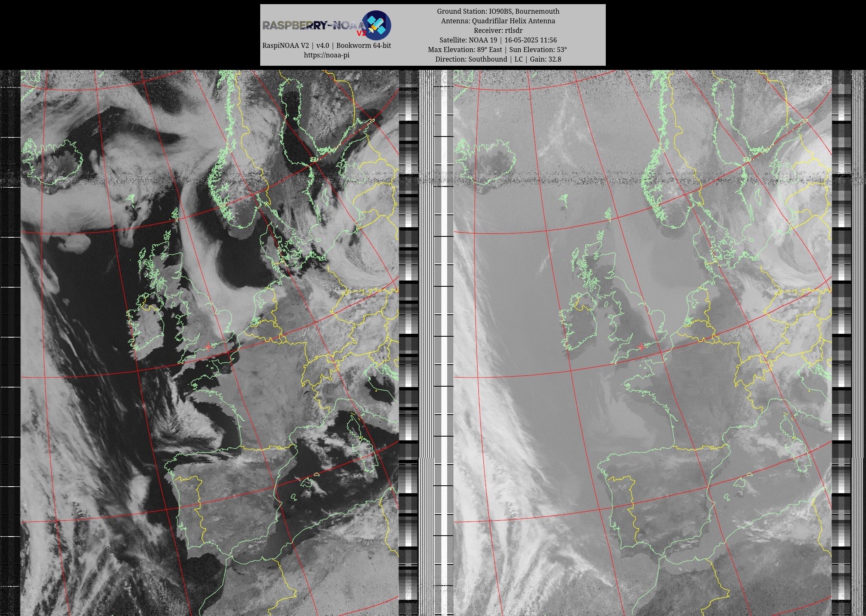Select the 'Satellite: NOAA 19 | 16-05-2025 11:56' line

coord(498,40)
